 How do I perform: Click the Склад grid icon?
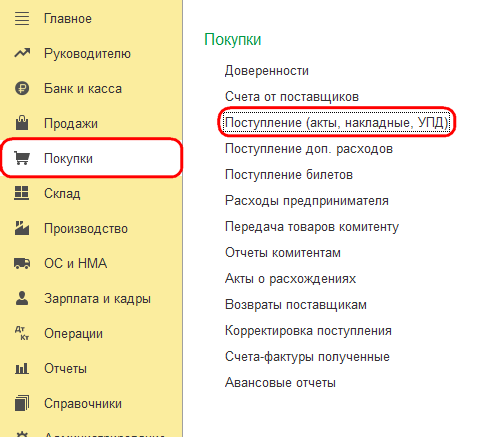[22, 193]
